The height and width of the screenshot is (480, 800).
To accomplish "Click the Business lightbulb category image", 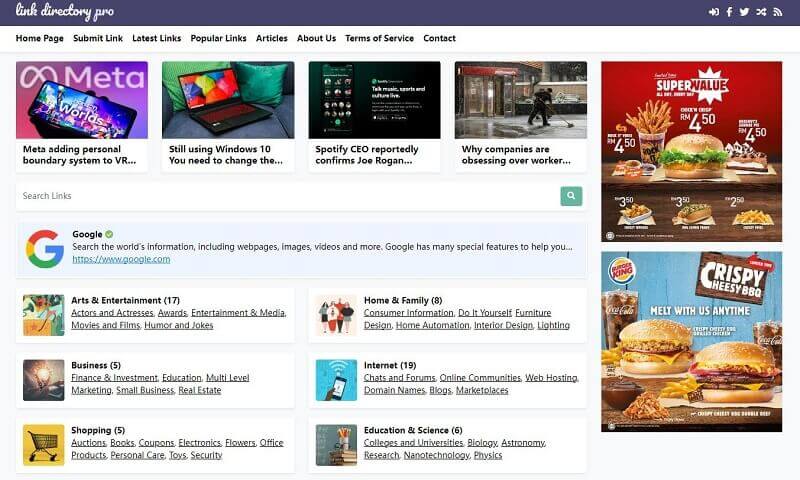I will (x=43, y=380).
